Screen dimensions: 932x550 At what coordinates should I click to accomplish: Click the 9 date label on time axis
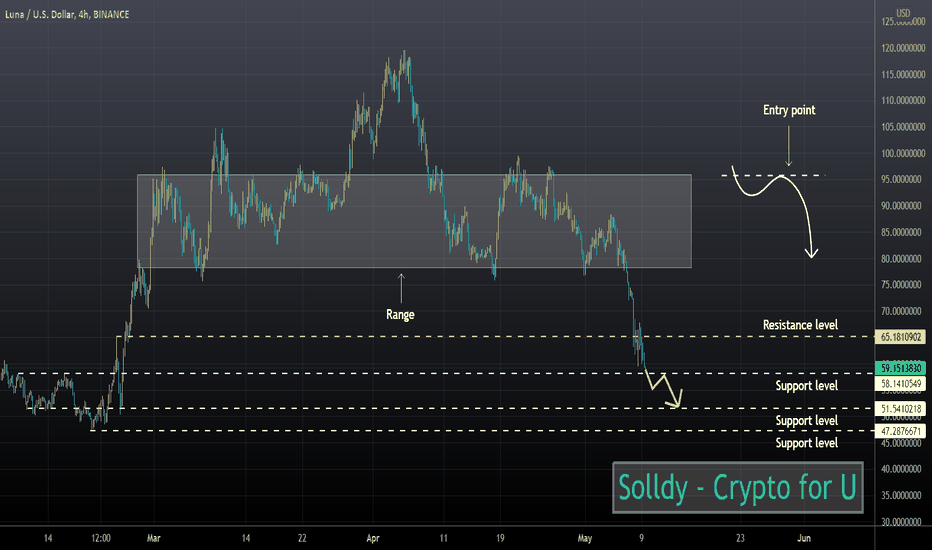pos(641,538)
